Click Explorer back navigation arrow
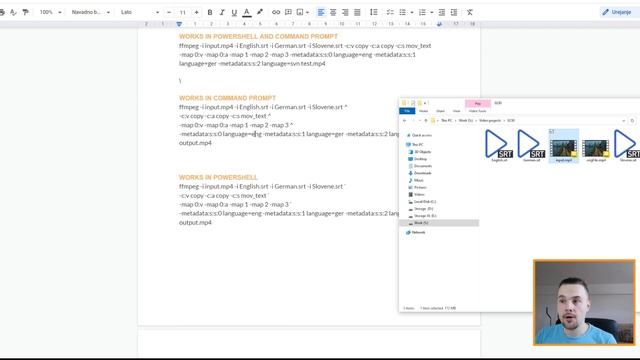The image size is (640, 360). (x=404, y=121)
